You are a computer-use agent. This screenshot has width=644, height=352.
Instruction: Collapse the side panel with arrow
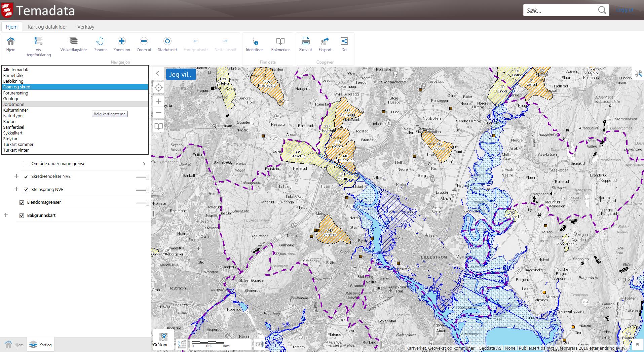point(157,73)
